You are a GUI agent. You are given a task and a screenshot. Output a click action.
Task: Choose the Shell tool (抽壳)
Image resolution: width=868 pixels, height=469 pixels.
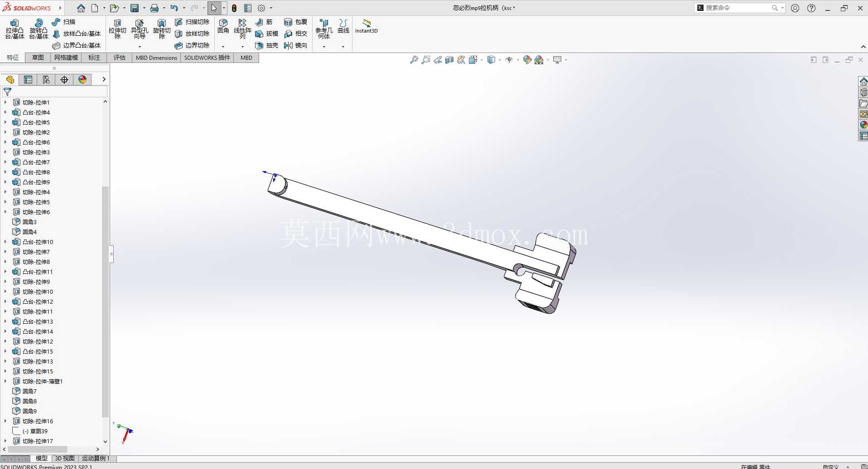pos(267,45)
